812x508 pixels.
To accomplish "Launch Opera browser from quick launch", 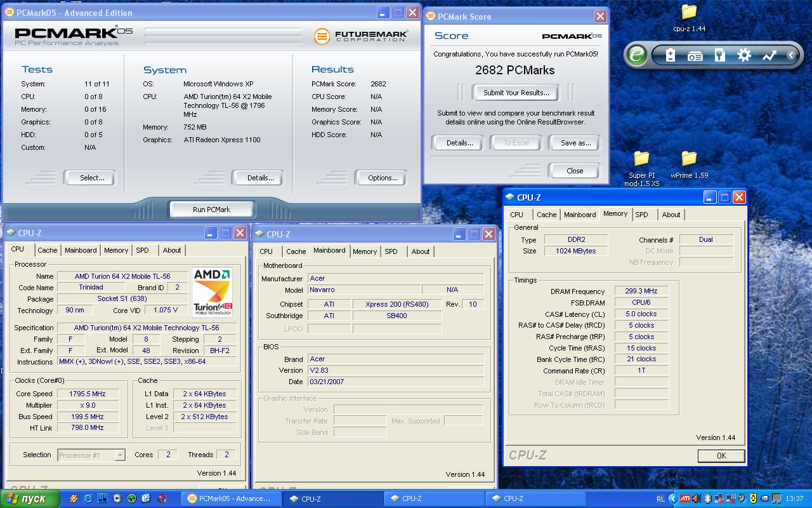I will pos(162,498).
